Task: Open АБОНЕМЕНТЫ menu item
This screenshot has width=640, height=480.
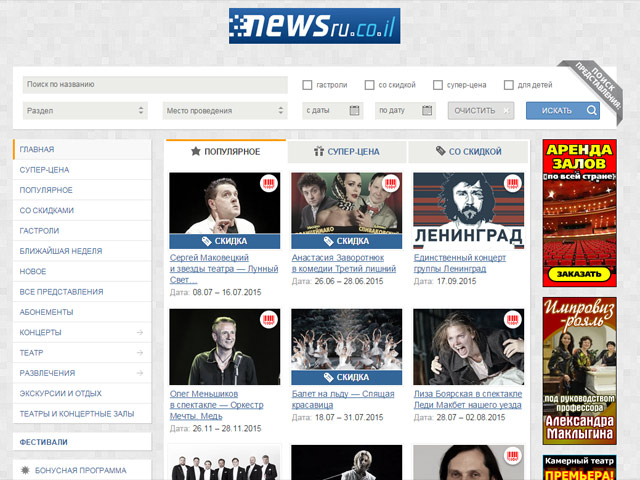Action: (x=82, y=312)
